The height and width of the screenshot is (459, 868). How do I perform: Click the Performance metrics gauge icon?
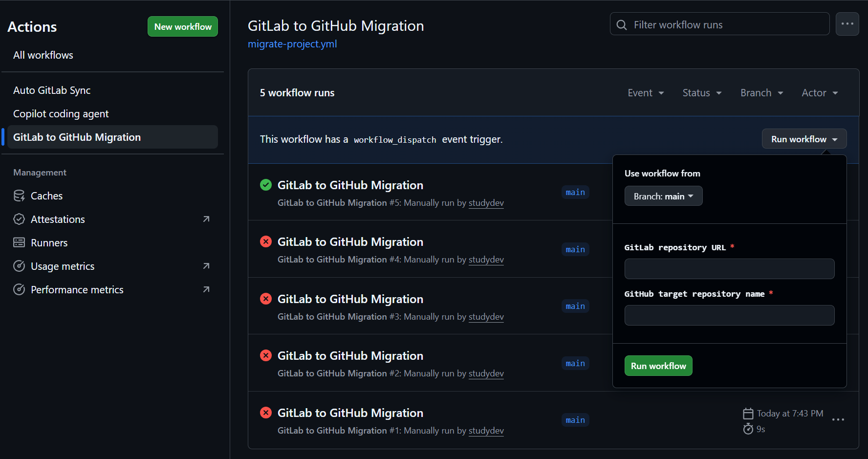tap(19, 290)
